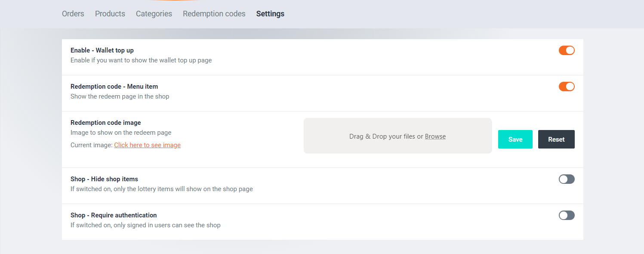
Task: Go to the Categories tab
Action: 154,14
